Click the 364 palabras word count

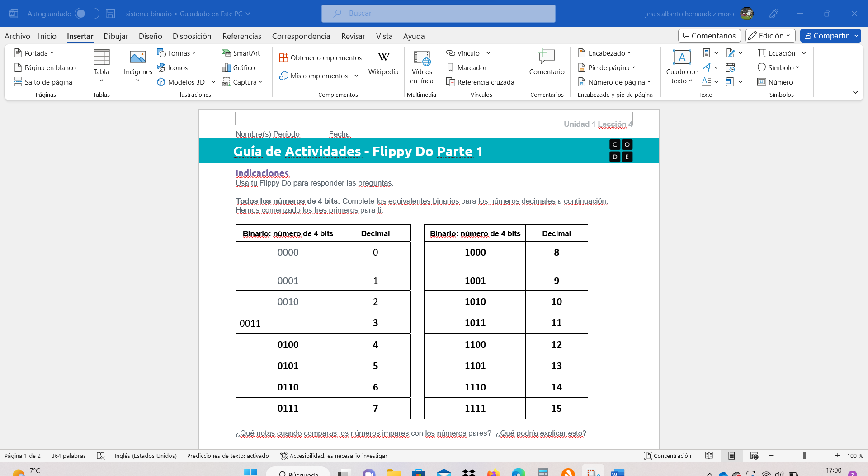[69, 456]
